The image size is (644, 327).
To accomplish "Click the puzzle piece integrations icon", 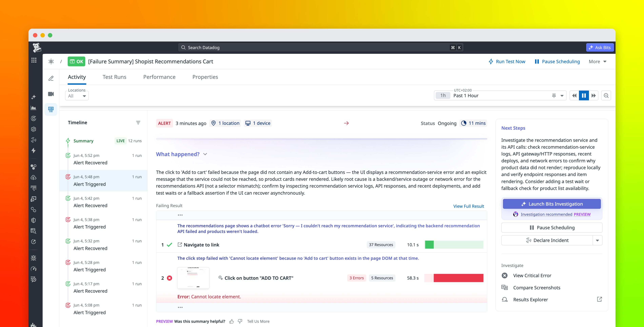I will coord(34,325).
